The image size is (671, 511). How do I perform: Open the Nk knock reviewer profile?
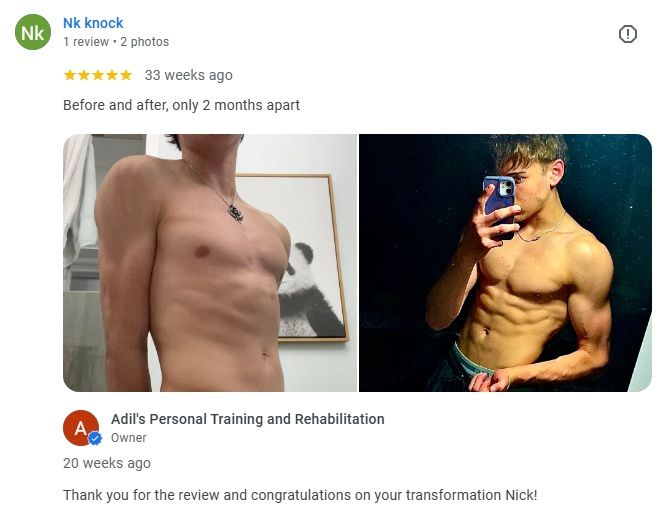point(93,23)
